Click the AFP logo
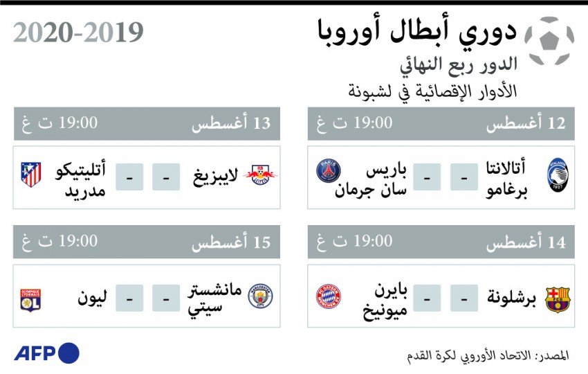Image resolution: width=588 pixels, height=374 pixels. (47, 353)
